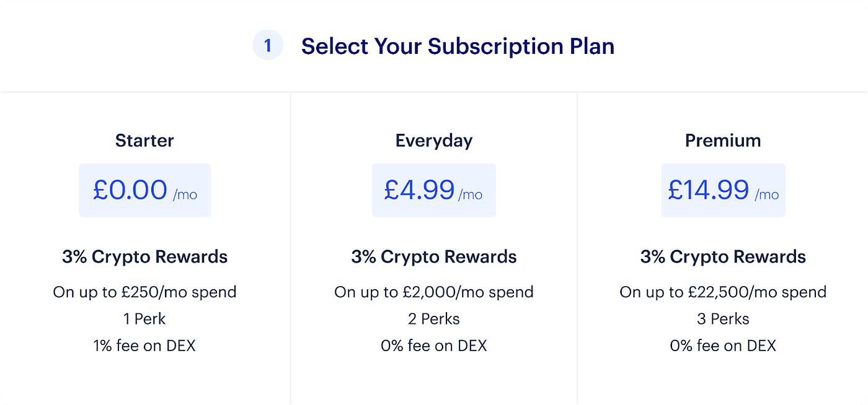Select the Starter plan £0.00 price badge
Screen dimensions: 868x405
click(144, 190)
